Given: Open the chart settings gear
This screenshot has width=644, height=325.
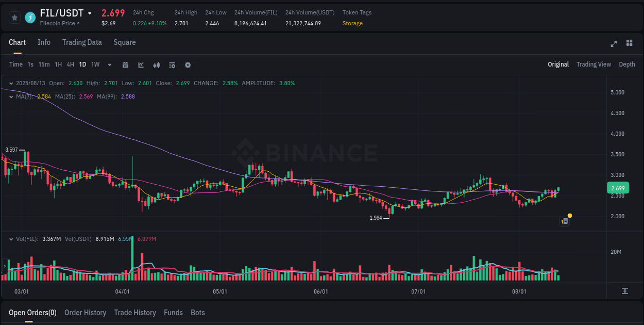Looking at the screenshot, I should (x=188, y=65).
